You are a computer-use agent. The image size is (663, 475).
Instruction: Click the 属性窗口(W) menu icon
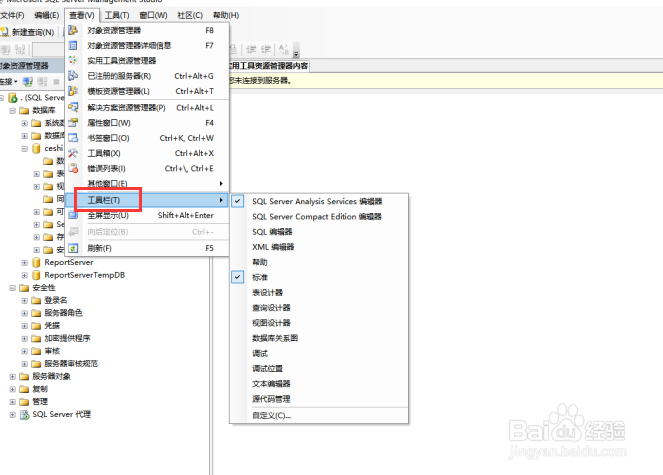[73, 123]
